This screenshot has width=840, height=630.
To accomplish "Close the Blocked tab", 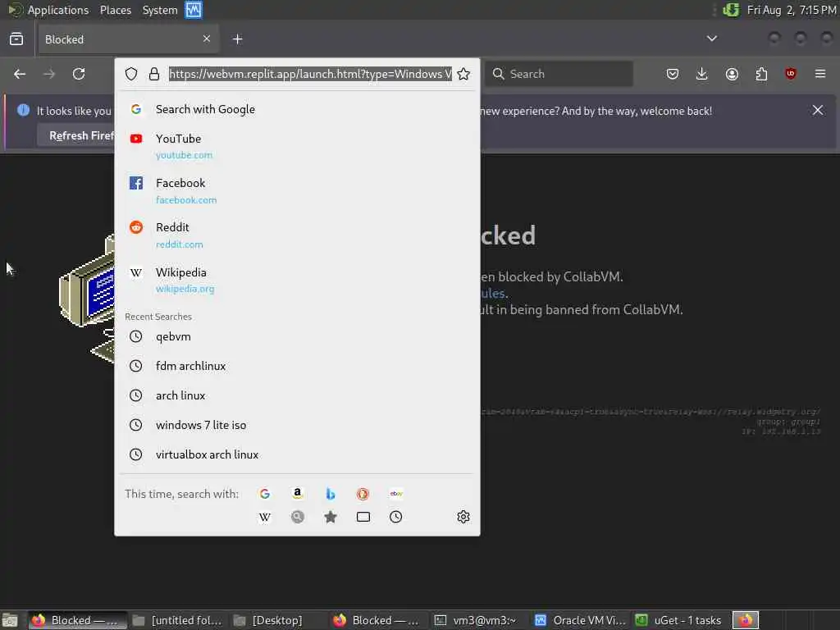I will point(207,39).
